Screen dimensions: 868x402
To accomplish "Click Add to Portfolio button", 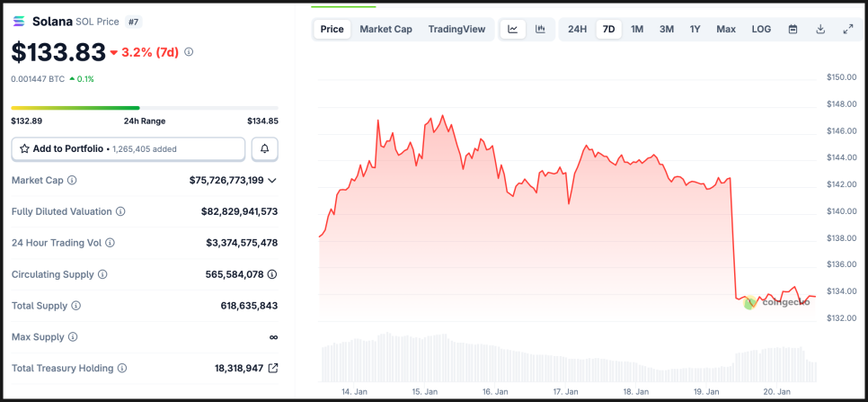I will [128, 148].
